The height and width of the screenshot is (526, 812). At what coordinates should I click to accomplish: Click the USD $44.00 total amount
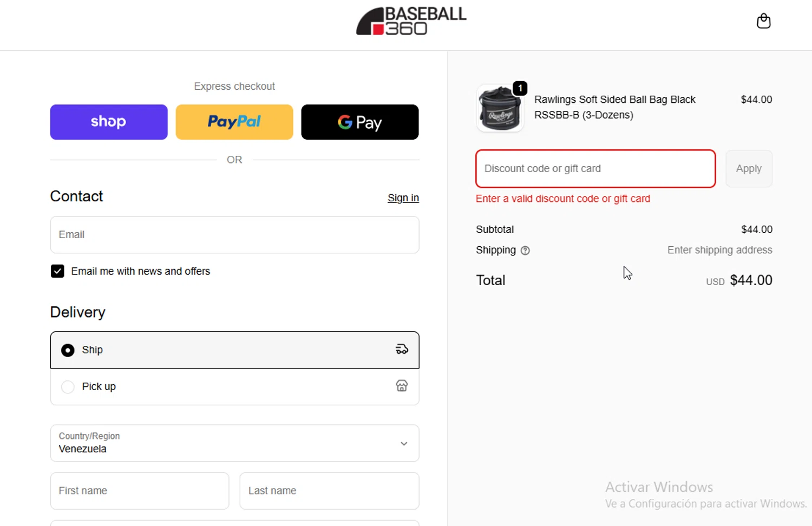point(739,280)
